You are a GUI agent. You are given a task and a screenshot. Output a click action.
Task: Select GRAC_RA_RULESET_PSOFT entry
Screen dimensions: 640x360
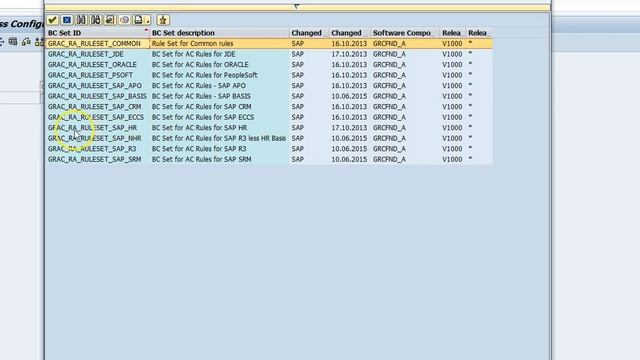[90, 75]
